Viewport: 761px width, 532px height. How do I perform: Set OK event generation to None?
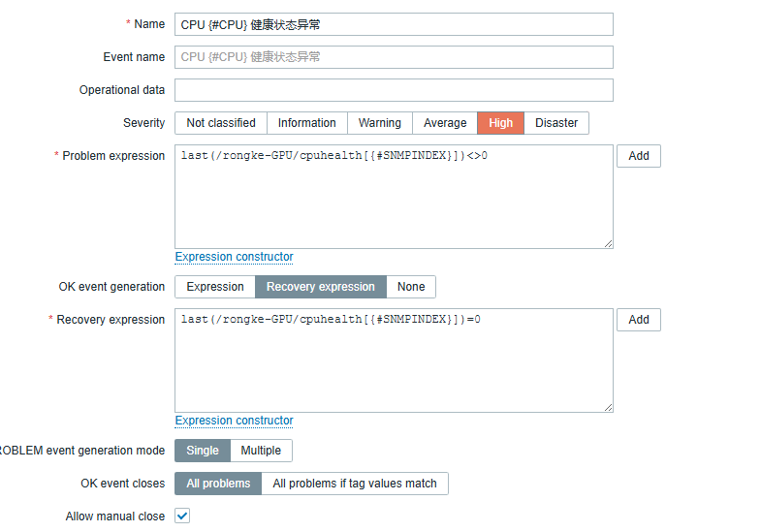click(411, 287)
